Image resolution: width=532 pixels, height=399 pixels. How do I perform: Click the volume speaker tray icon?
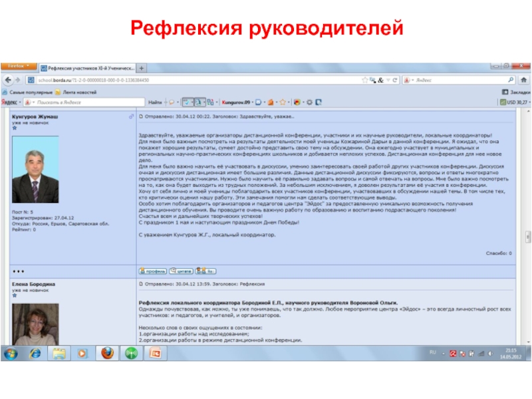pyautogui.click(x=490, y=354)
